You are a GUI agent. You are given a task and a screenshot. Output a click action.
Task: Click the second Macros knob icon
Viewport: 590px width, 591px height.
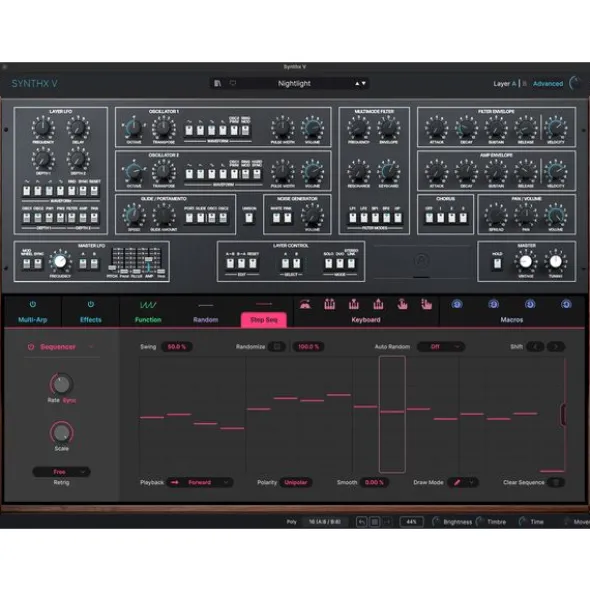point(493,304)
